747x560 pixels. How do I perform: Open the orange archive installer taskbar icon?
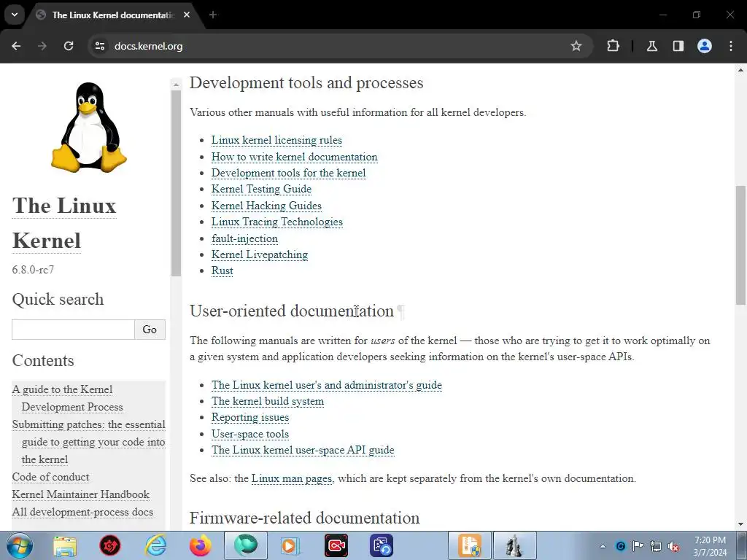[470, 545]
